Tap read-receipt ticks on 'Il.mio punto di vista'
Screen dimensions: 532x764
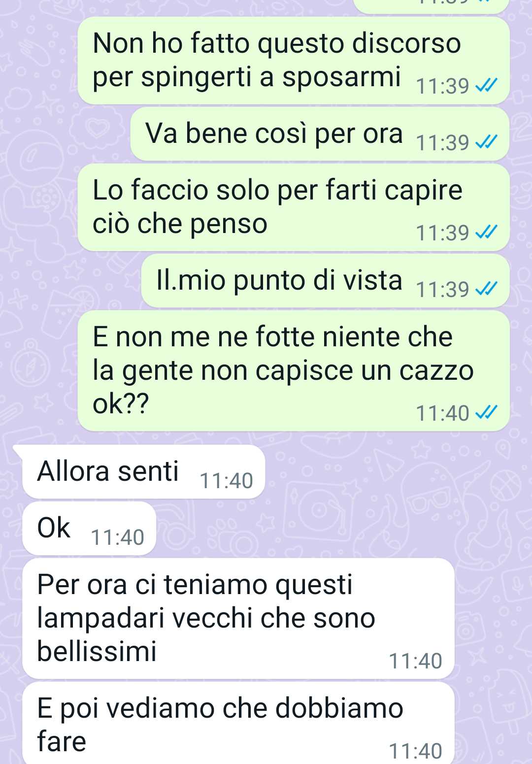click(x=486, y=289)
